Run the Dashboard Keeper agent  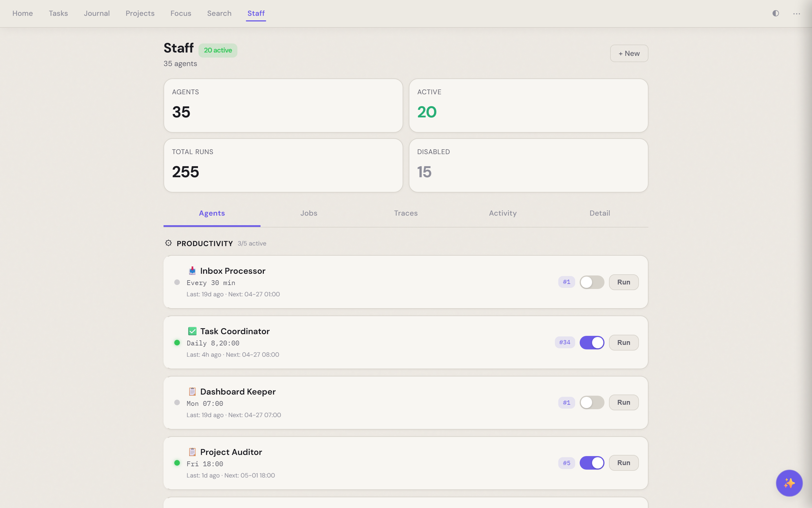[x=624, y=402]
